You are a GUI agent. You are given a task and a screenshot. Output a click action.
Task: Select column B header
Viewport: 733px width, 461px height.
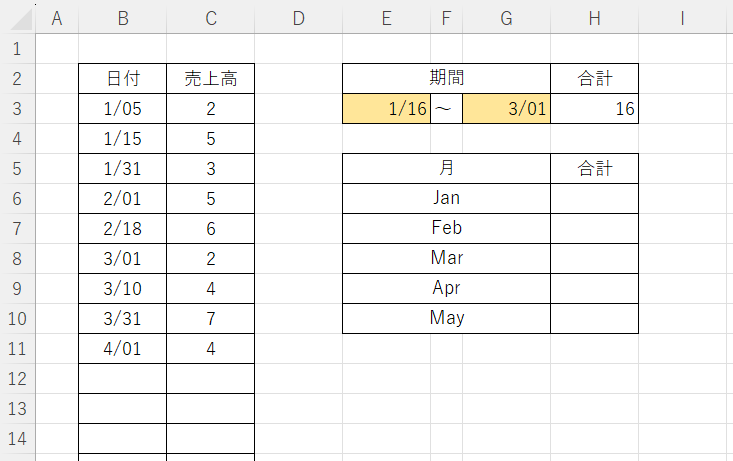pos(122,18)
